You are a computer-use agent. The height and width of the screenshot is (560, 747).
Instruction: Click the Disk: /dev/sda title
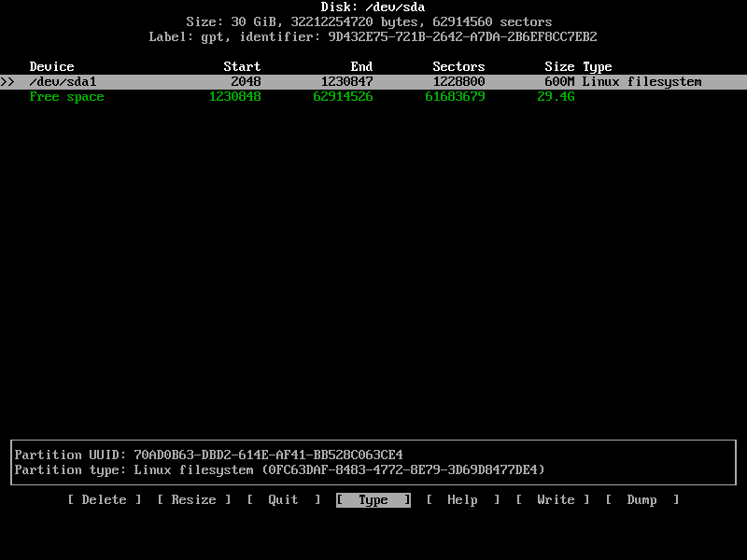tap(373, 7)
